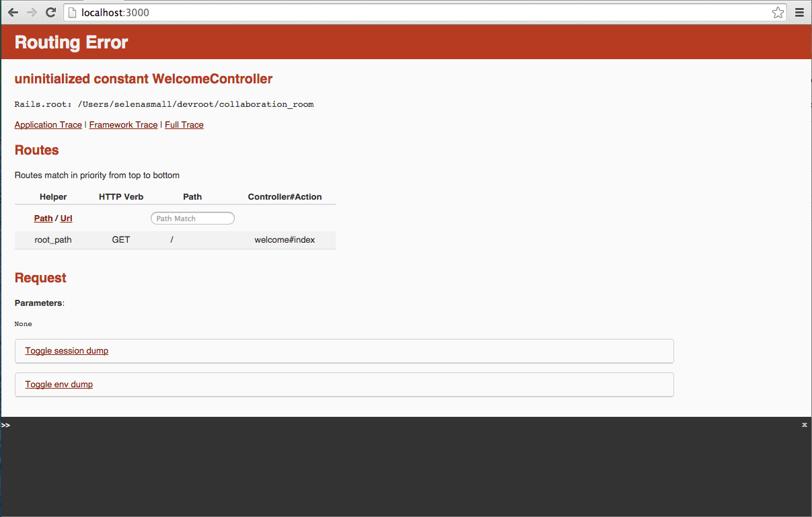Go forward using the browser forward arrow
Screen dimensions: 812x517
pyautogui.click(x=32, y=12)
